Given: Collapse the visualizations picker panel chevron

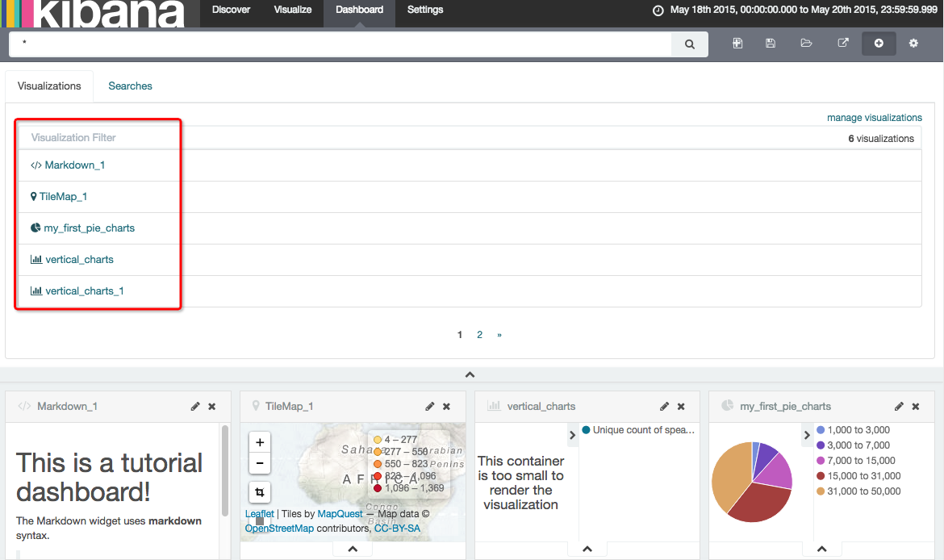Looking at the screenshot, I should click(470, 374).
